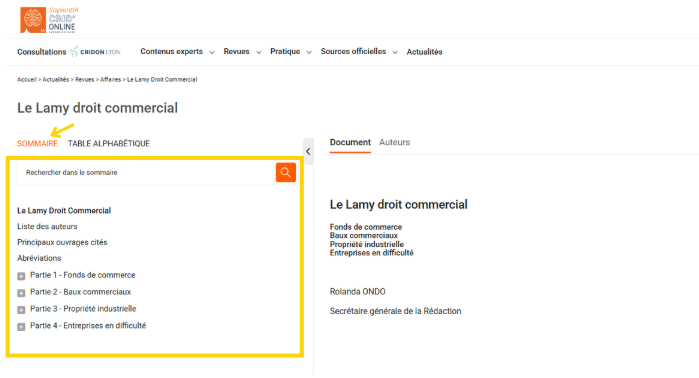699x378 pixels.
Task: Click the Rechercher dans le sommaire field
Action: point(146,173)
